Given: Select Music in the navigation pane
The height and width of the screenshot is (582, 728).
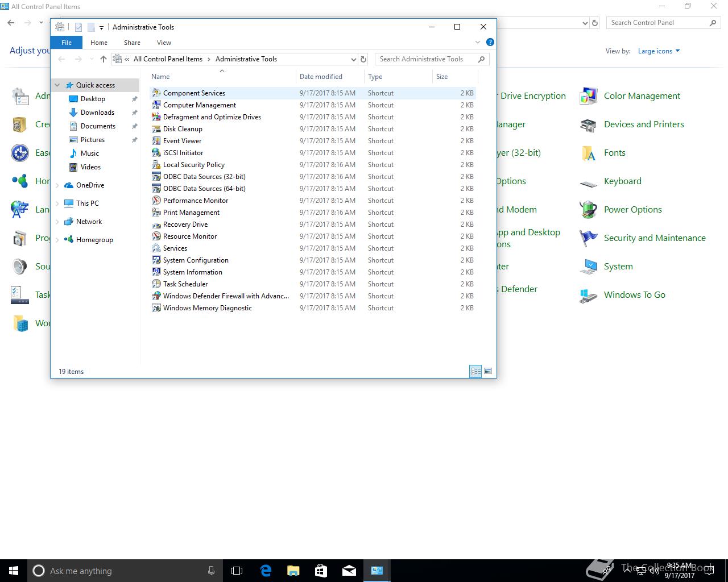Looking at the screenshot, I should click(x=90, y=153).
